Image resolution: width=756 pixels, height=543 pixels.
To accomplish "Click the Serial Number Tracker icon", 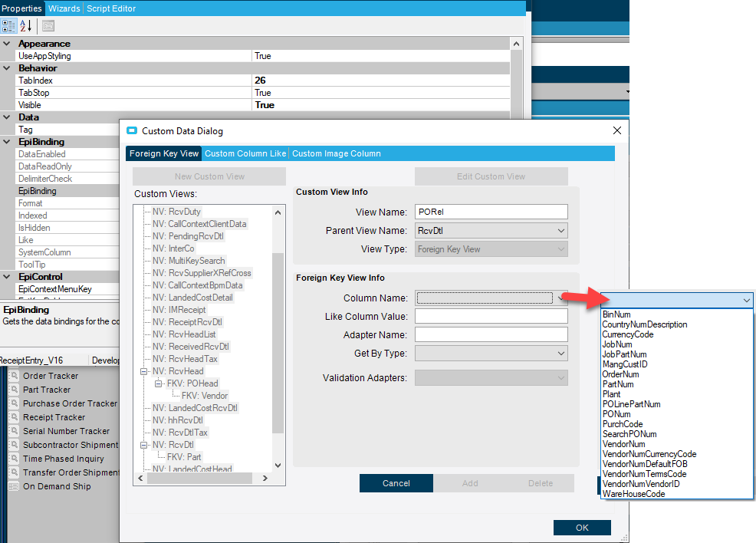I will [14, 431].
